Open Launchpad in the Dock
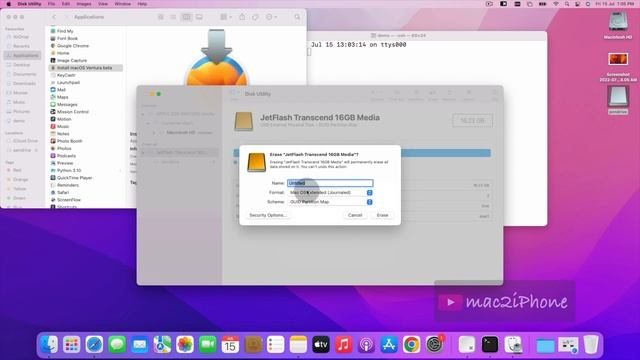The height and width of the screenshot is (360, 640). (72, 344)
